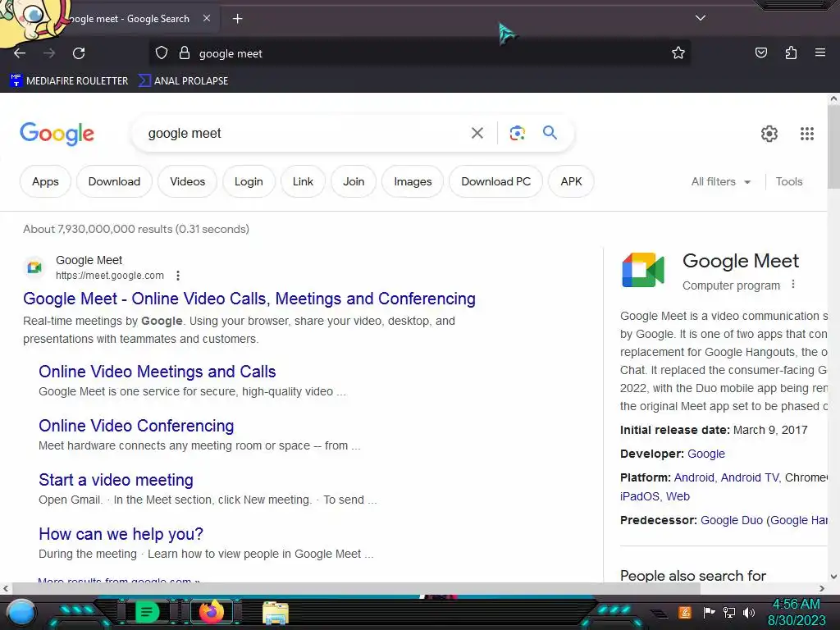Image resolution: width=840 pixels, height=630 pixels.
Task: Select the Join filter chip
Action: pos(354,181)
